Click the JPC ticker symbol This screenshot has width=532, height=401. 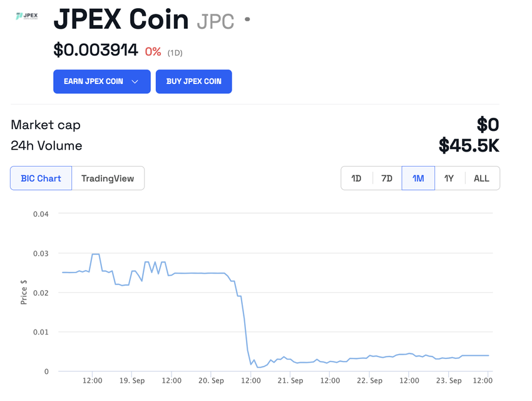215,19
